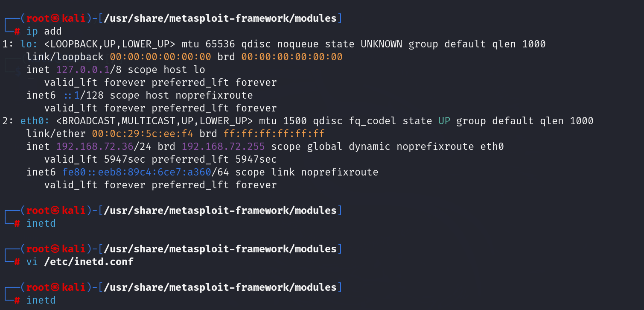This screenshot has height=310, width=644.
Task: Click the /etc/inetd.conf file path
Action: pyautogui.click(x=89, y=262)
